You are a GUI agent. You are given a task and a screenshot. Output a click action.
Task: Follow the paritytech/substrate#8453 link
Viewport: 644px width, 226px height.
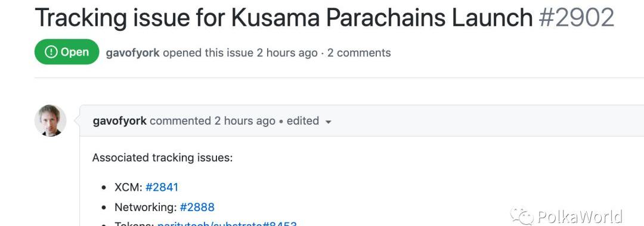click(x=227, y=224)
